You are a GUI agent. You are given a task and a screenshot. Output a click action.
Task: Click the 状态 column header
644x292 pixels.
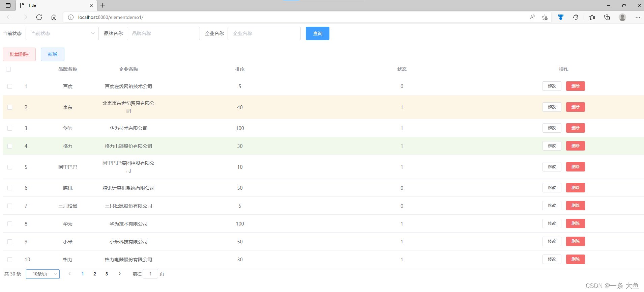pos(402,69)
